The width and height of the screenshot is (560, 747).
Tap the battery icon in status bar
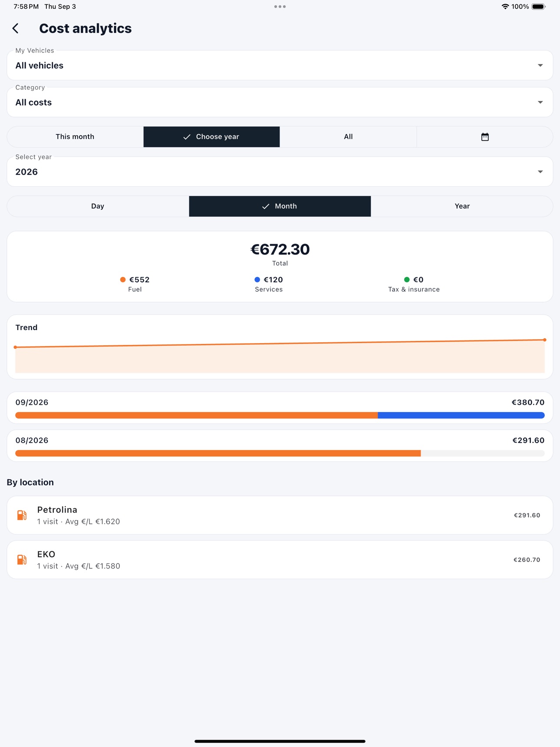tap(538, 7)
